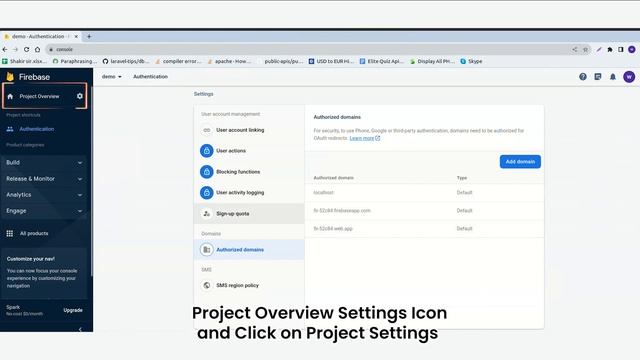Select User activity logging menu item
The height and width of the screenshot is (360, 640).
pos(249,193)
